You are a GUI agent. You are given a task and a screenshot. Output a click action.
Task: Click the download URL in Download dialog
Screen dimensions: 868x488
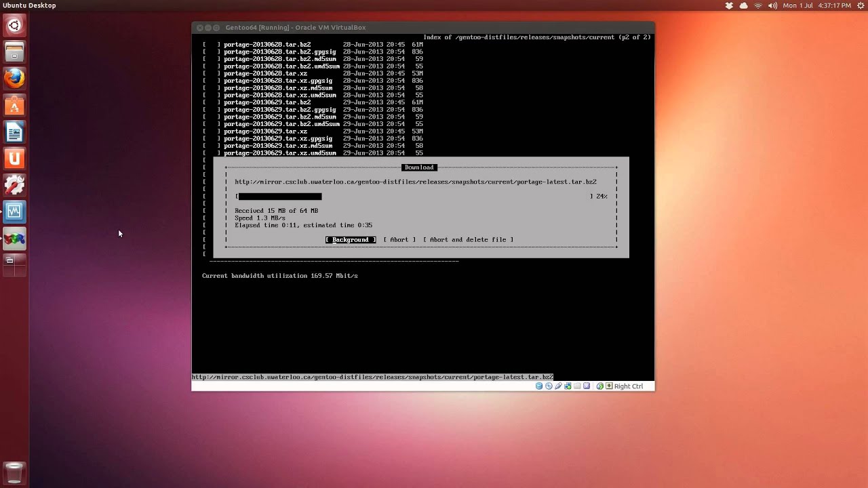pos(416,182)
